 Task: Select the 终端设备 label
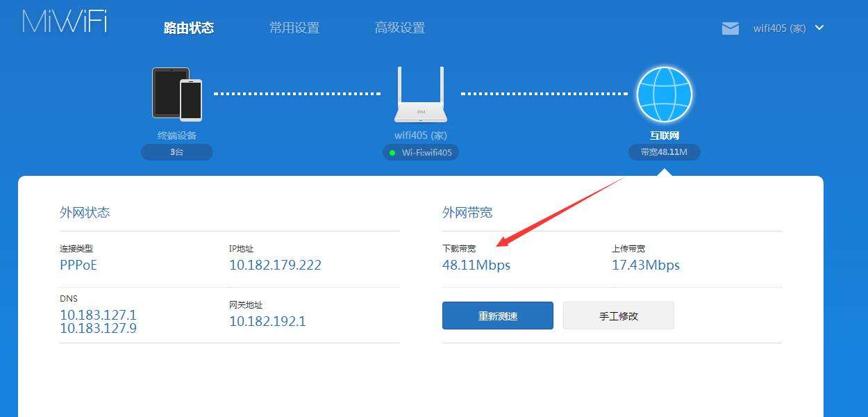point(177,136)
